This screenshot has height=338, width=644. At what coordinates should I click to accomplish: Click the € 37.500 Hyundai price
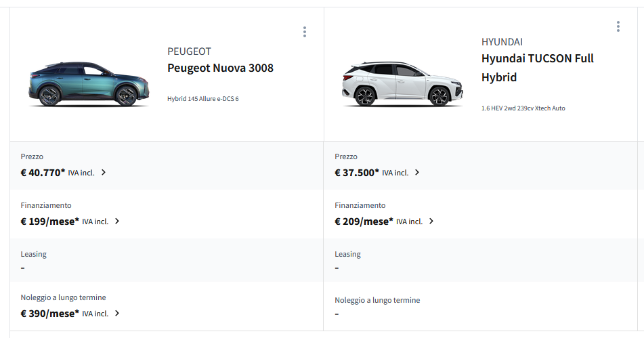pyautogui.click(x=356, y=173)
